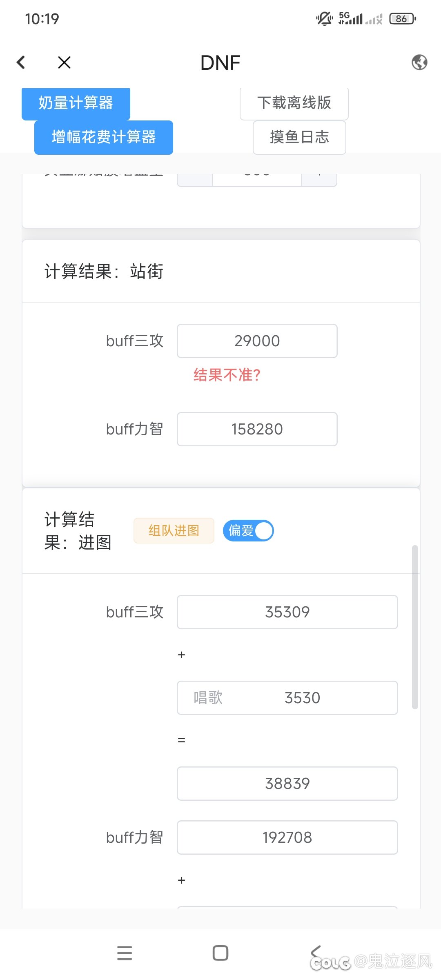
Task: Select the buff力智 field showing 192708
Action: click(x=287, y=837)
